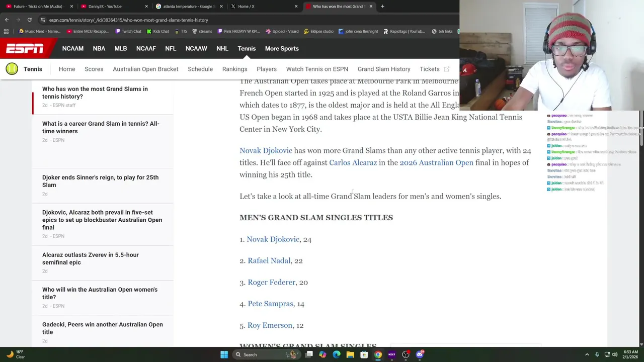Click the address bar URL field
644x362 pixels.
click(247, 20)
